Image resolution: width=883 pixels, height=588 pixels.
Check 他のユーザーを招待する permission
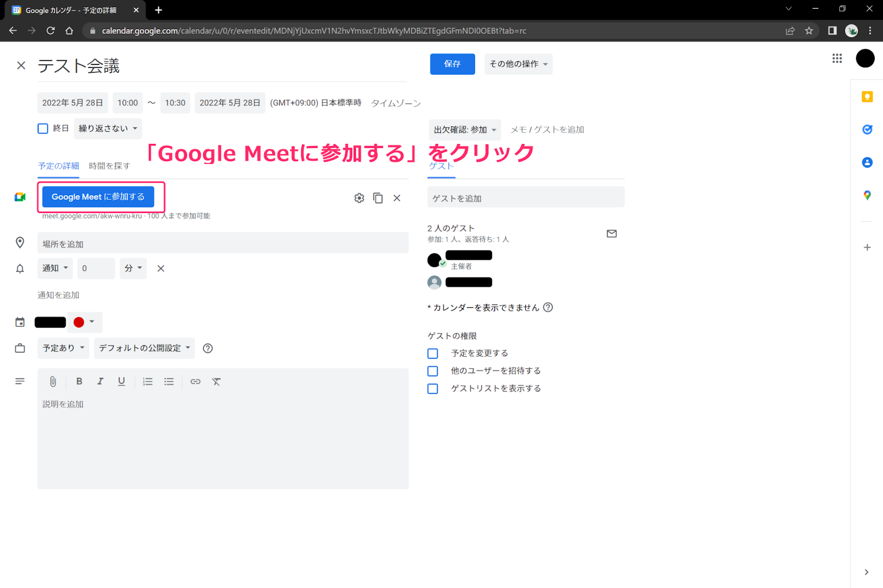pos(433,371)
